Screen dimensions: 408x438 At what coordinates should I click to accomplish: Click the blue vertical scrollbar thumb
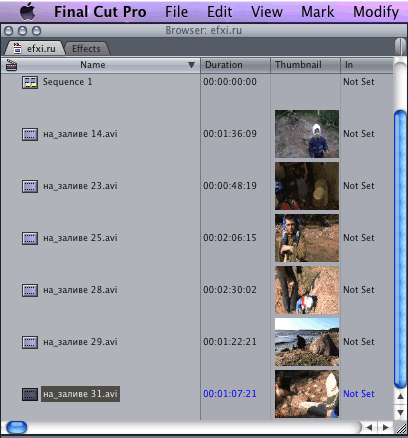click(x=400, y=249)
